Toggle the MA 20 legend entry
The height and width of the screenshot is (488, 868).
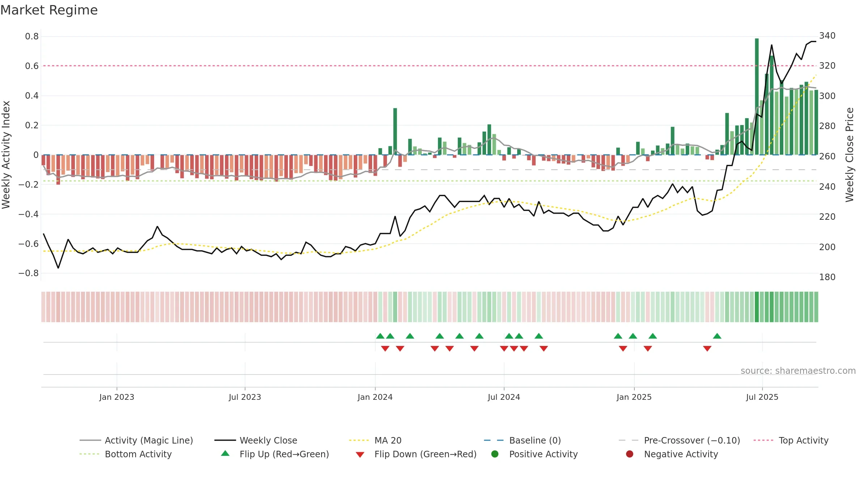(x=375, y=440)
